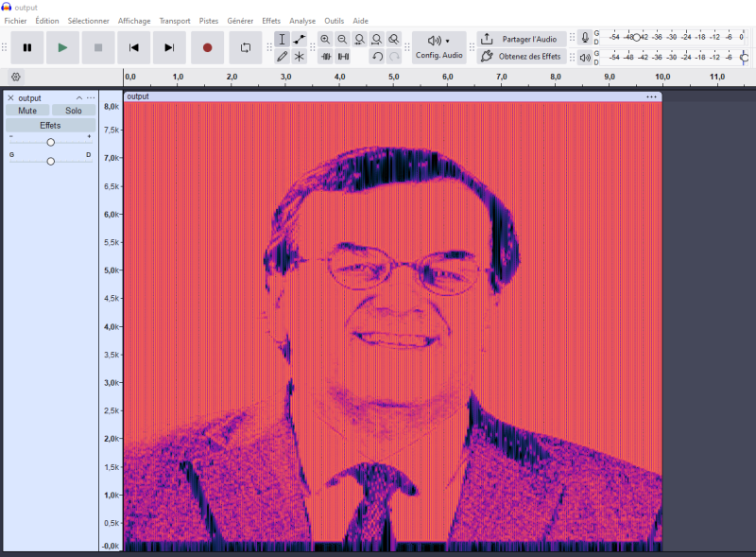
Task: Undo the last action
Action: 376,56
